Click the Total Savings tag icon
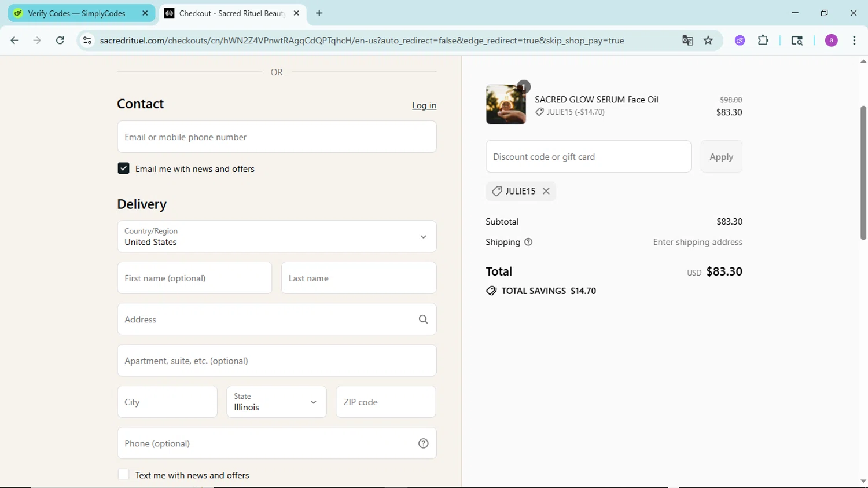The image size is (868, 488). tap(491, 291)
